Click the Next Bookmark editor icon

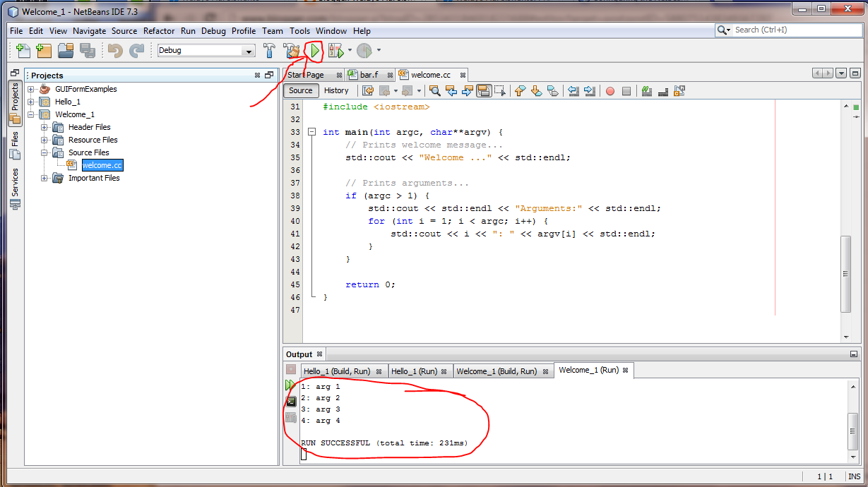point(536,90)
